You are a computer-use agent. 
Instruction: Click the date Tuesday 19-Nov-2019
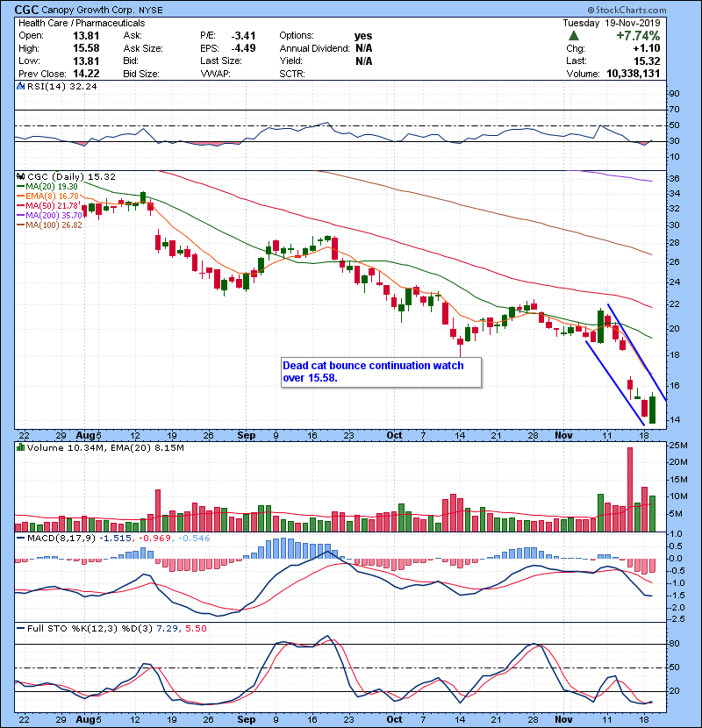tap(612, 23)
